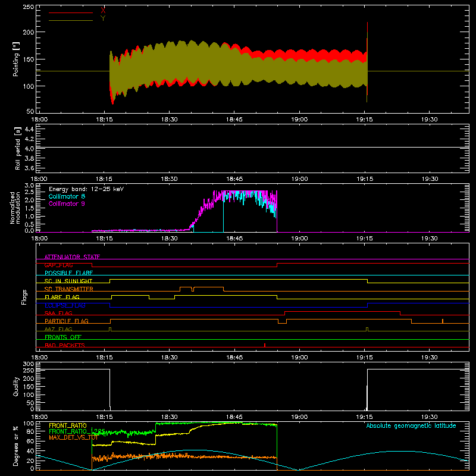
Task: Select the 'Degrees or %' axis label
Action: pos(16,446)
